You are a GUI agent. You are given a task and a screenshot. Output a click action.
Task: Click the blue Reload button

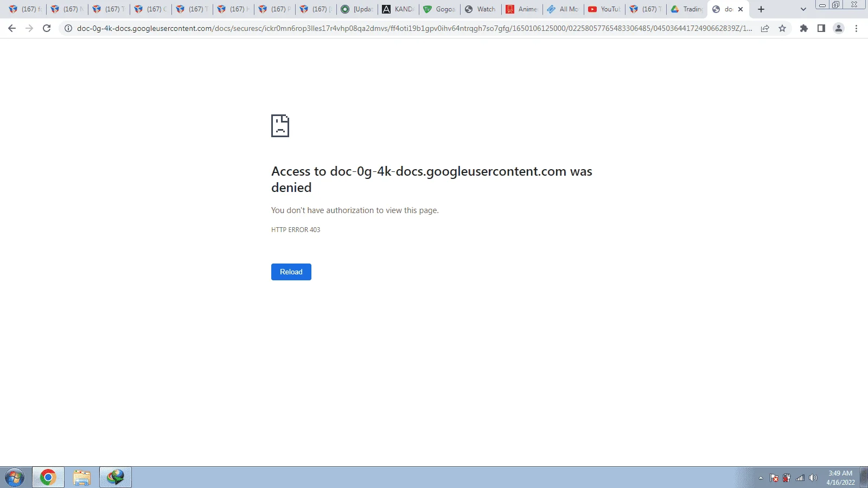click(291, 272)
